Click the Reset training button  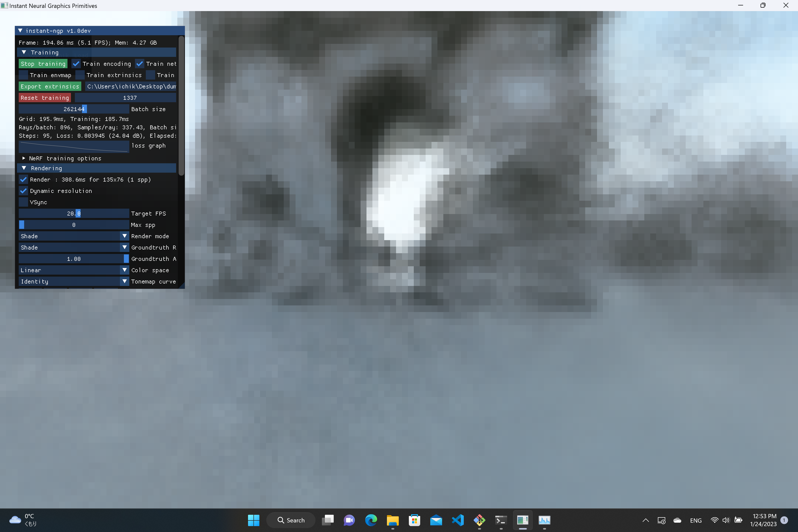[x=45, y=98]
